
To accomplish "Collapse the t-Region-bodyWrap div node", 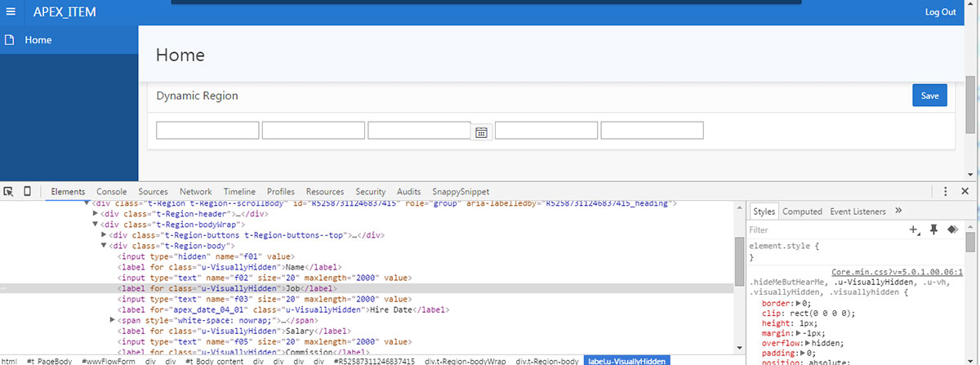I will [x=95, y=224].
